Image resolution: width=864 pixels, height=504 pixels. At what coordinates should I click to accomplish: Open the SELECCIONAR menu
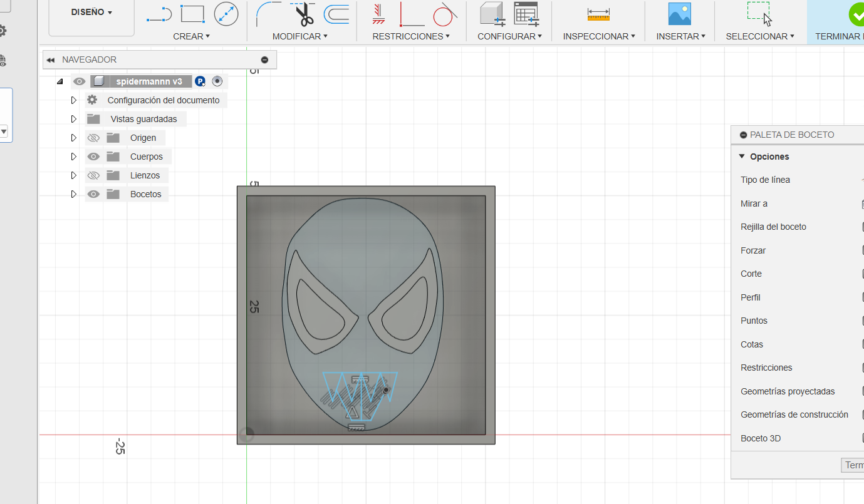pos(760,36)
